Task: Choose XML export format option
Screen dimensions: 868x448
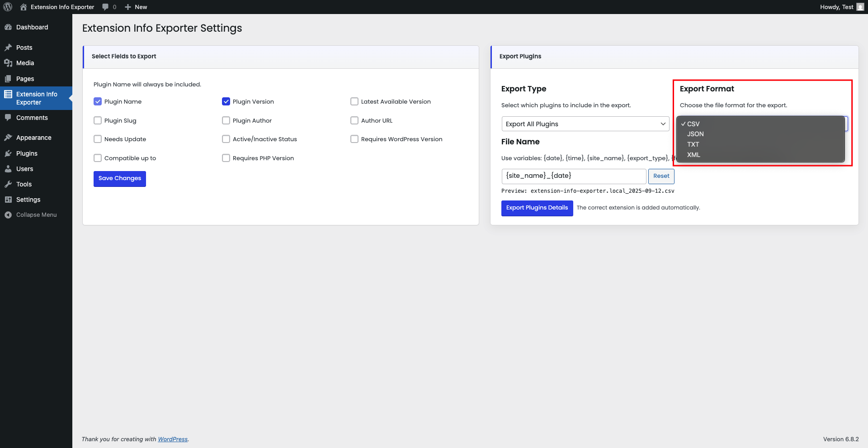Action: [693, 155]
